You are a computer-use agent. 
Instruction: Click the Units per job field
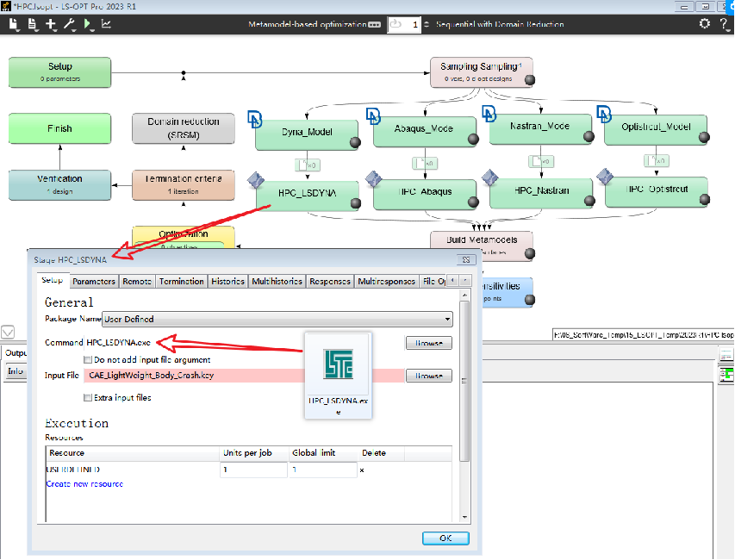click(253, 470)
